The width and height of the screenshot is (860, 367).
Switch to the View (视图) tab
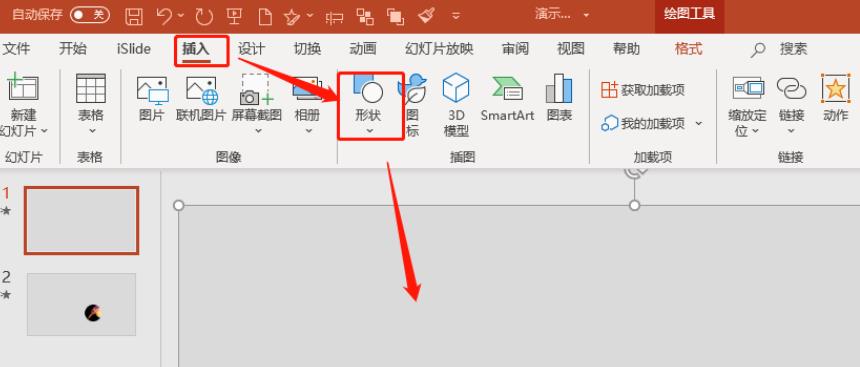coord(570,49)
